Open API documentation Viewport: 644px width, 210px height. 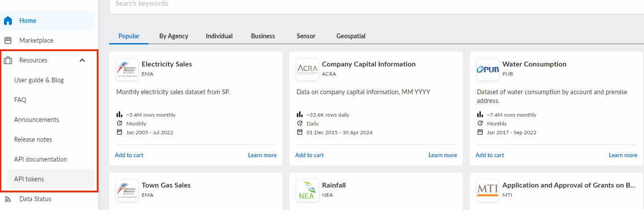click(x=51, y=159)
